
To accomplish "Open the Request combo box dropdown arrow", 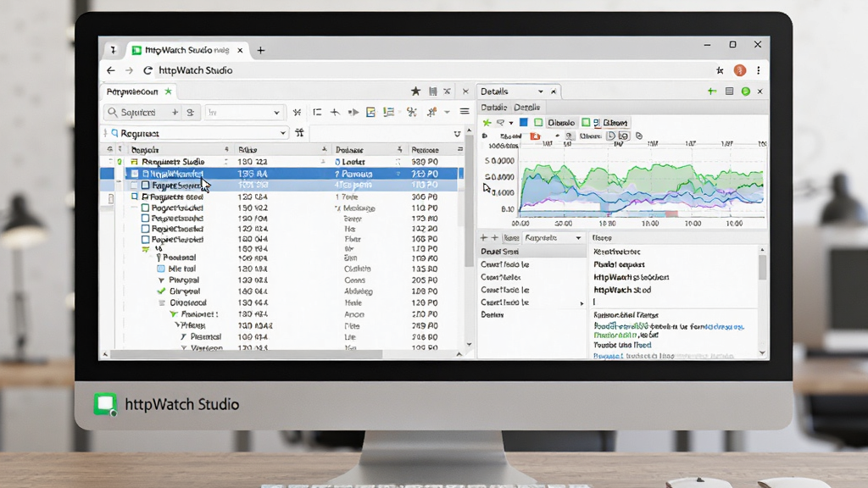I will [283, 133].
